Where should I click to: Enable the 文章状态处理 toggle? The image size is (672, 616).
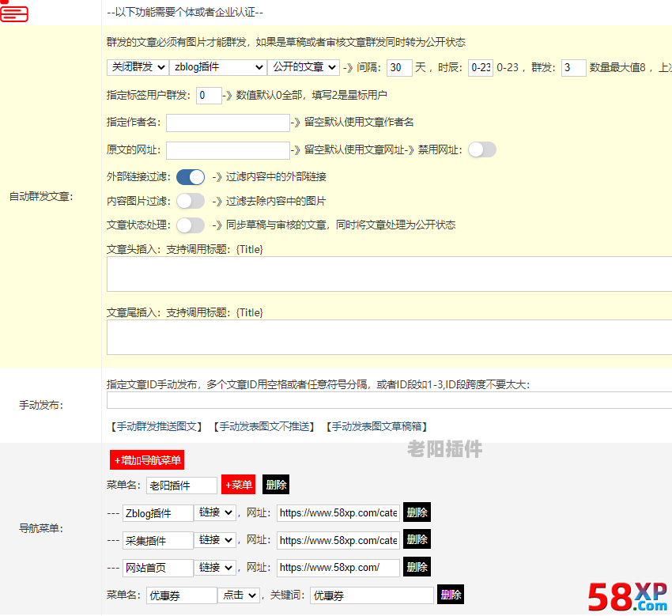coord(190,225)
